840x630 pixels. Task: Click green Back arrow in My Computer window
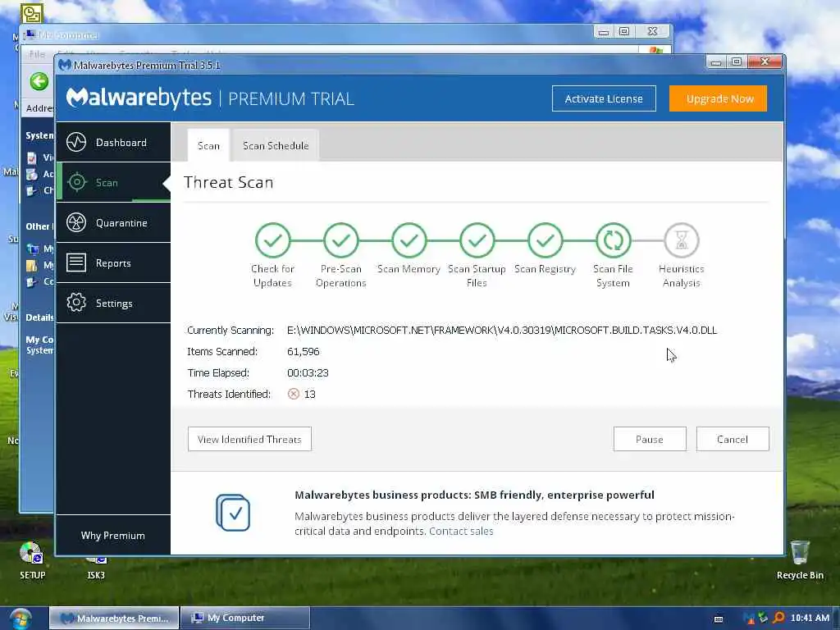click(39, 82)
